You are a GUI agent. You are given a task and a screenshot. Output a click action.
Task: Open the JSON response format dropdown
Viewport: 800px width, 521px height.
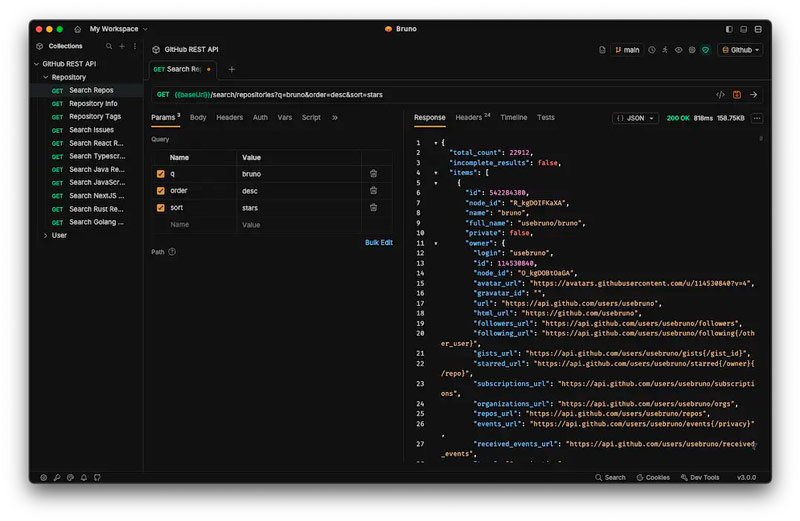(635, 118)
